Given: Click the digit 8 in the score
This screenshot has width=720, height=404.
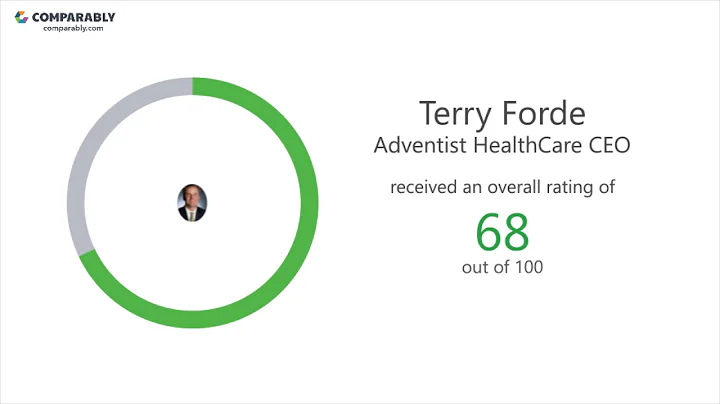Looking at the screenshot, I should (515, 231).
